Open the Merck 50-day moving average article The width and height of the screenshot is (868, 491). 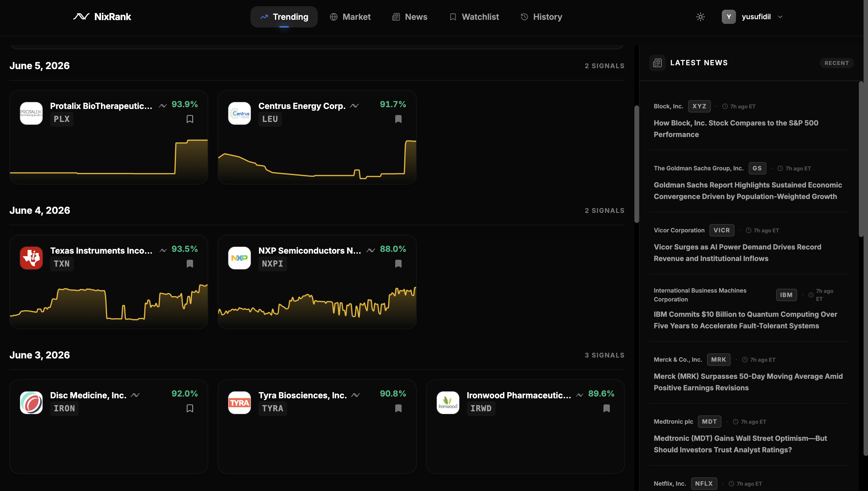click(x=748, y=382)
